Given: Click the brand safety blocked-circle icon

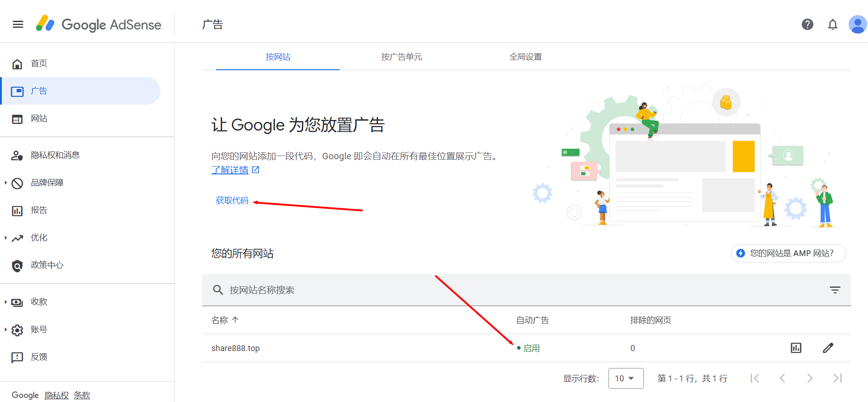Looking at the screenshot, I should 17,183.
